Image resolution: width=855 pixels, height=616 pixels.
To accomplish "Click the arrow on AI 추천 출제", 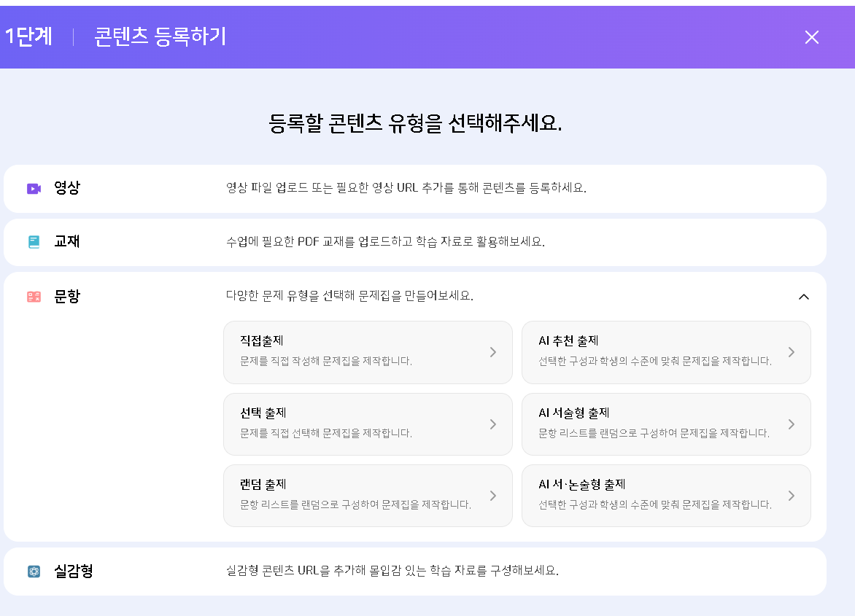I will (792, 352).
